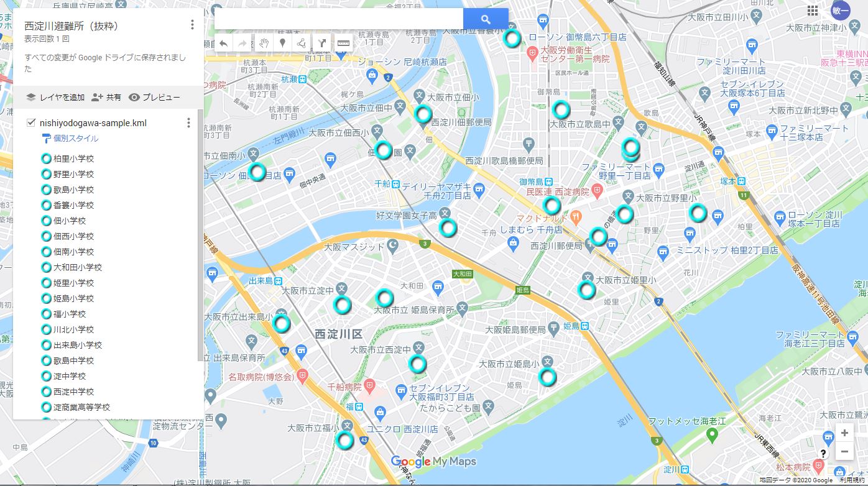Click the layer panel vertical scrollbar

[x=200, y=235]
